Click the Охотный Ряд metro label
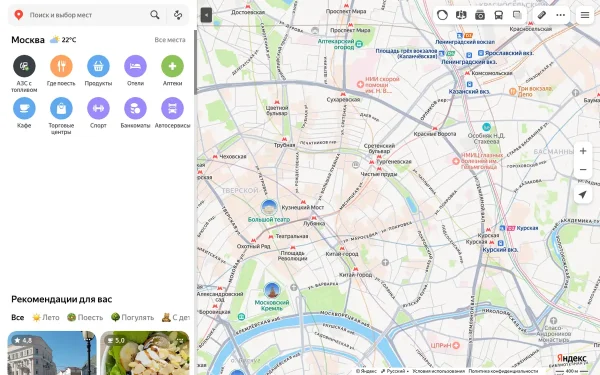Viewport: 600px width, 375px height. pos(253,246)
